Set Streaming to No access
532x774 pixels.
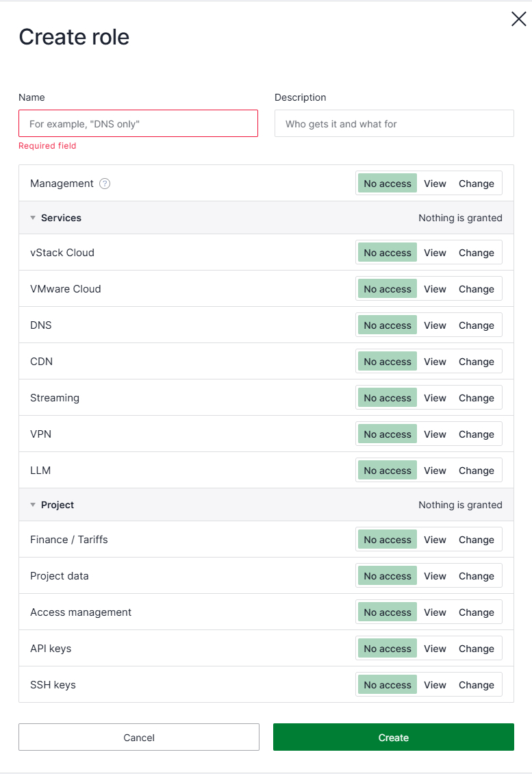388,398
